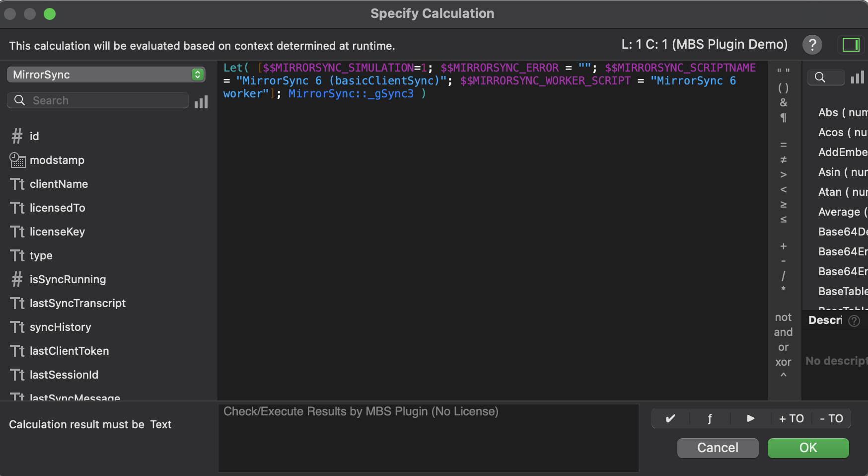Screen dimensions: 868x476
Task: Open the help question mark button
Action: [x=812, y=45]
